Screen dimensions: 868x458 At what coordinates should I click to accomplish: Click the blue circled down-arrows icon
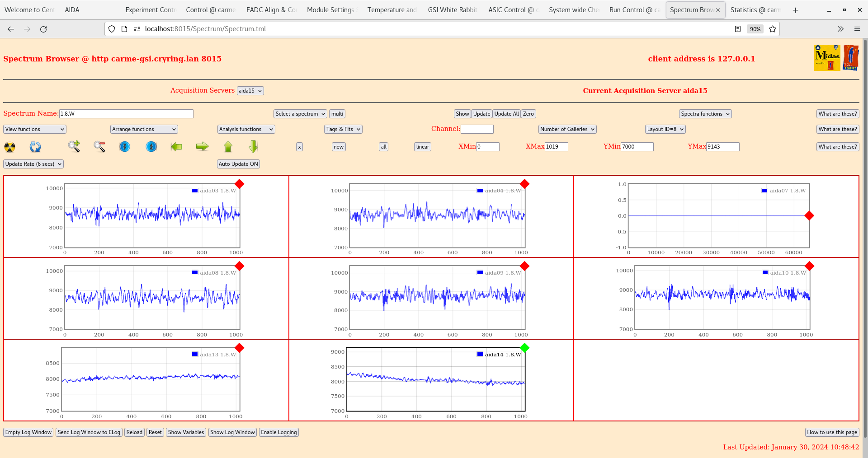(125, 147)
